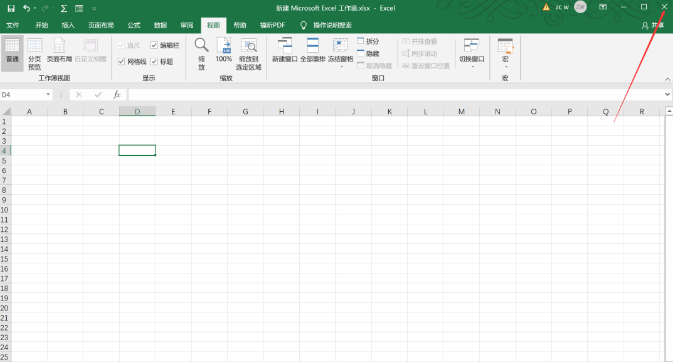Set zoom to 100%
Screen dimensions: 673x362
(224, 50)
